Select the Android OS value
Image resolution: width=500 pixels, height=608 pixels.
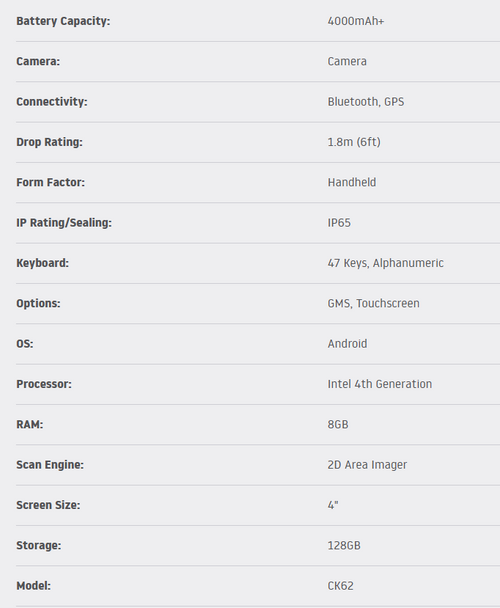point(347,344)
